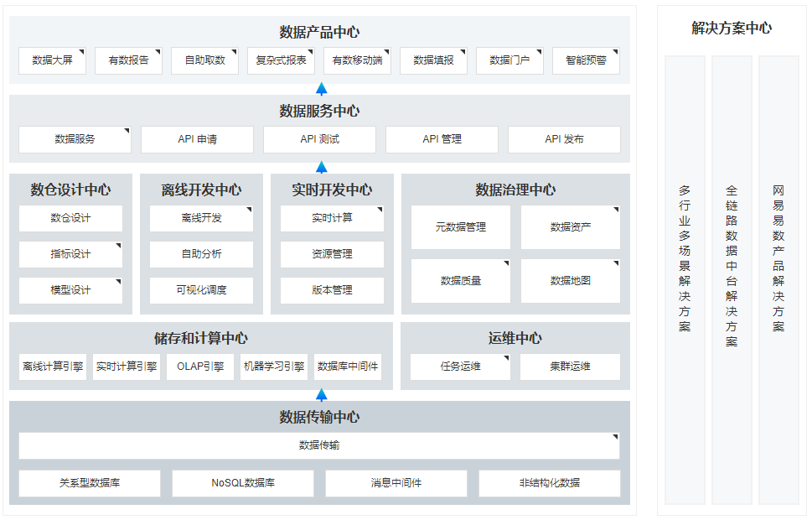The width and height of the screenshot is (812, 520).
Task: Click the 消息中间件 source box
Action: (396, 484)
